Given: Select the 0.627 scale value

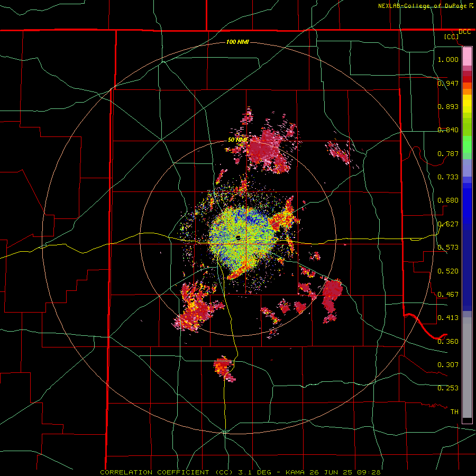Looking at the screenshot, I should [448, 224].
